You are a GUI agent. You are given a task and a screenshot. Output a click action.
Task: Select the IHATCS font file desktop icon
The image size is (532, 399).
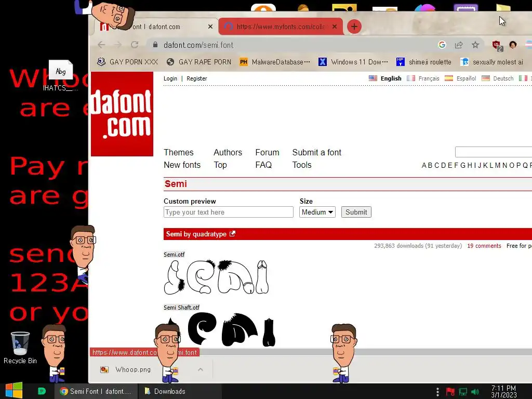click(60, 76)
